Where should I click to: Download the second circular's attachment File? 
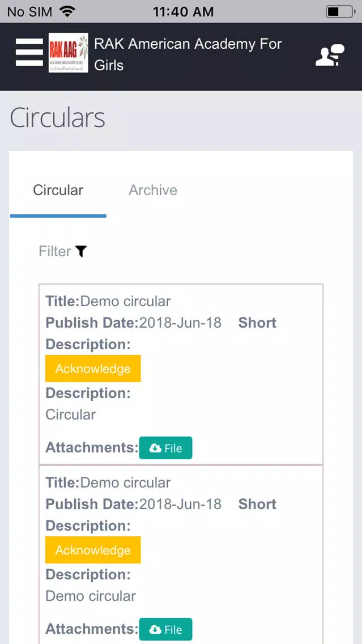tap(165, 629)
